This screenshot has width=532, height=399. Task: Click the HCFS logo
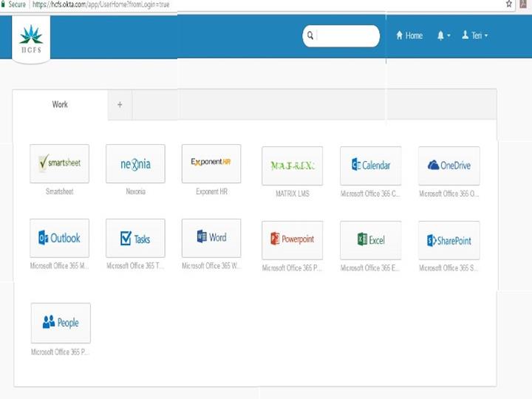coord(31,38)
